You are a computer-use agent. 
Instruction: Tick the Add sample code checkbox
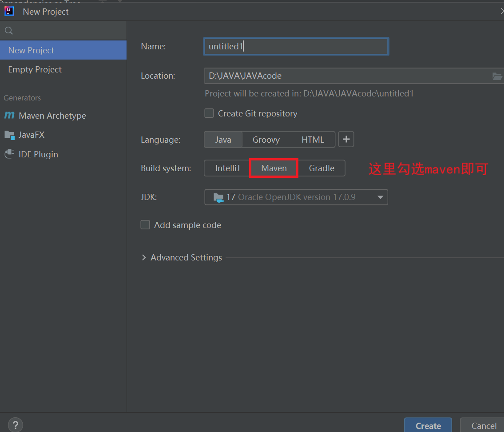tap(145, 225)
